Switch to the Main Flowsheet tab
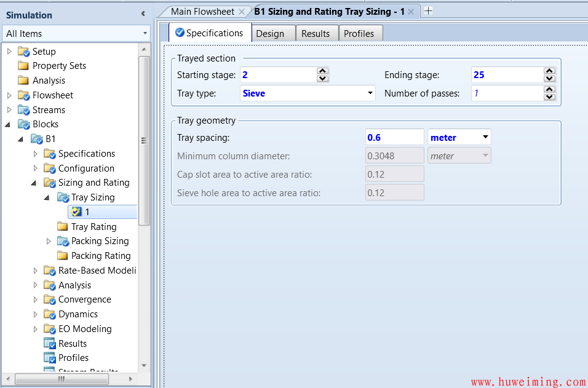 click(x=202, y=12)
